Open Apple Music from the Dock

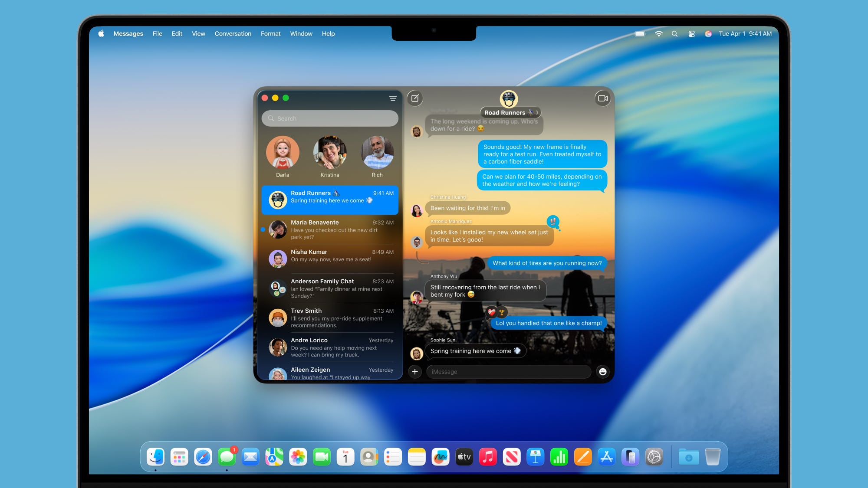(488, 456)
